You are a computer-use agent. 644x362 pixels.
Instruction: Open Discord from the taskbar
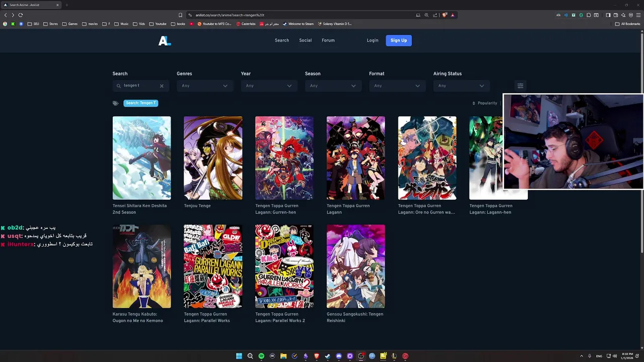pos(339,356)
